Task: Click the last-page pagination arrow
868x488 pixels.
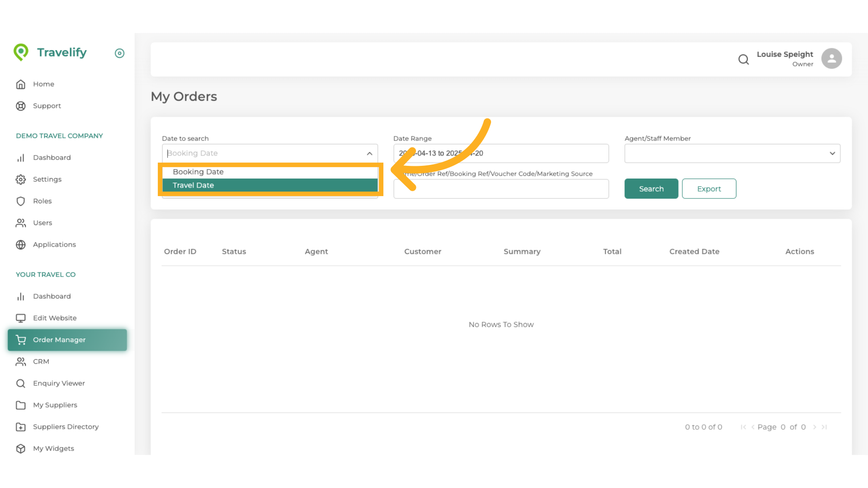Action: coord(824,427)
